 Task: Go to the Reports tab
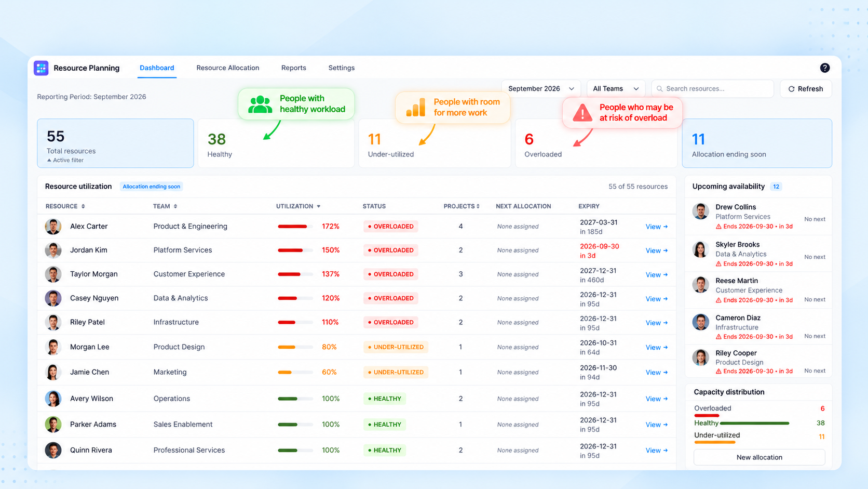(x=294, y=68)
